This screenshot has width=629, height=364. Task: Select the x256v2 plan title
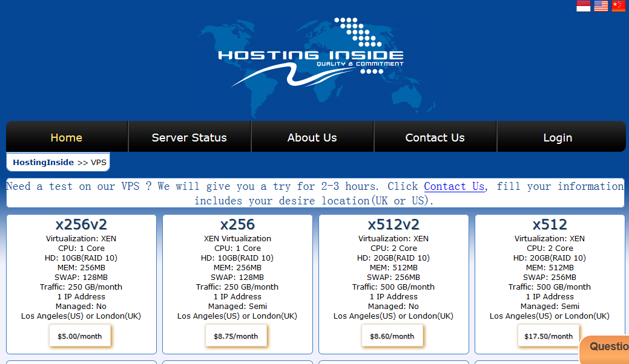tap(81, 224)
